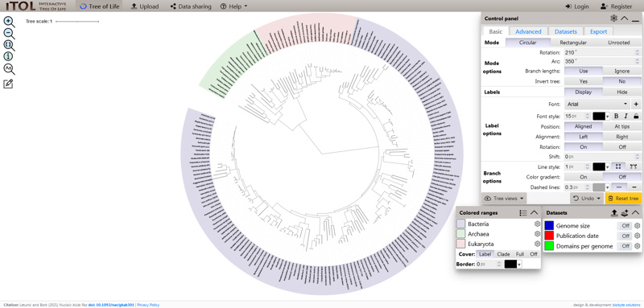Open Publication date dataset settings gear
This screenshot has height=308, width=644.
(637, 236)
